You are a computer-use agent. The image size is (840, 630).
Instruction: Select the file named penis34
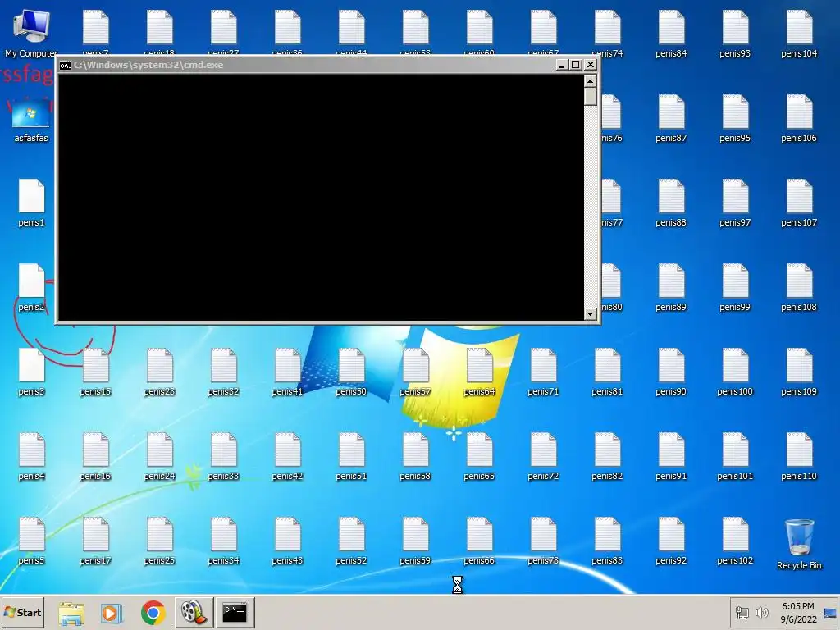click(223, 542)
